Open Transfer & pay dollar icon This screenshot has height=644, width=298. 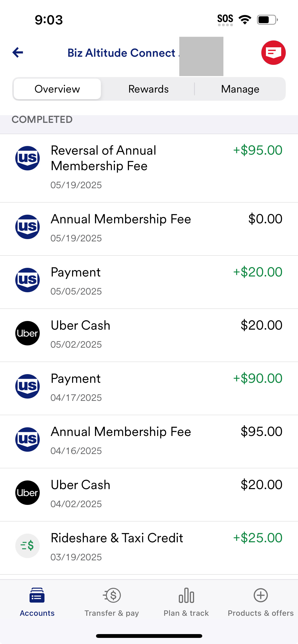click(112, 595)
